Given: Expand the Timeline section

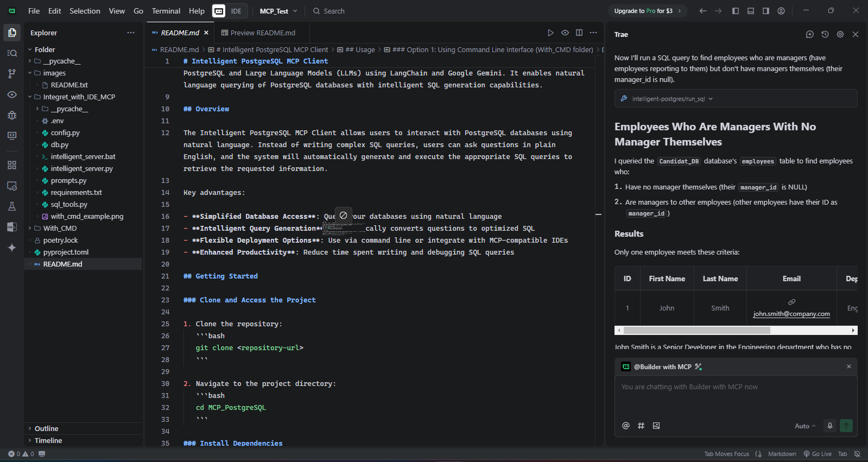Looking at the screenshot, I should coord(48,440).
